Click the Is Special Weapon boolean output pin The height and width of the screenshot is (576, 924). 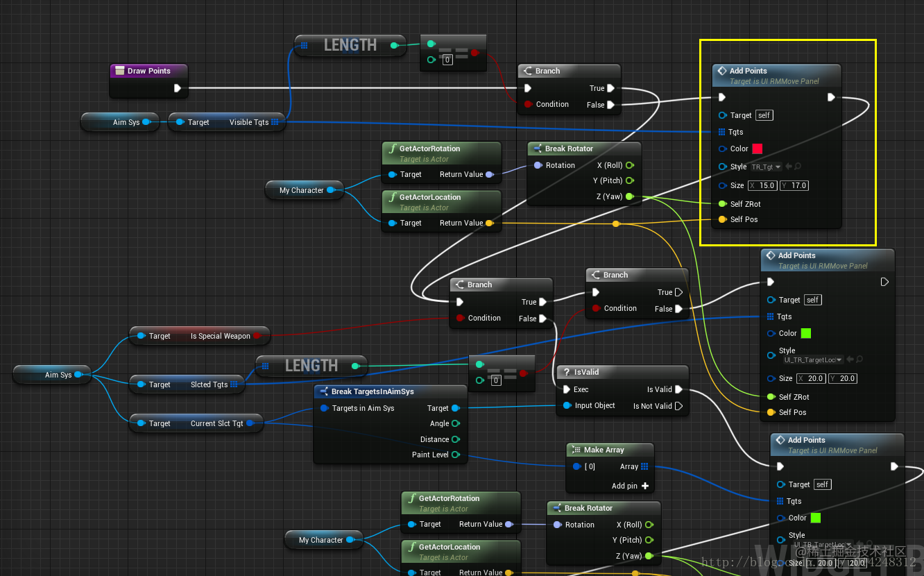click(x=257, y=336)
